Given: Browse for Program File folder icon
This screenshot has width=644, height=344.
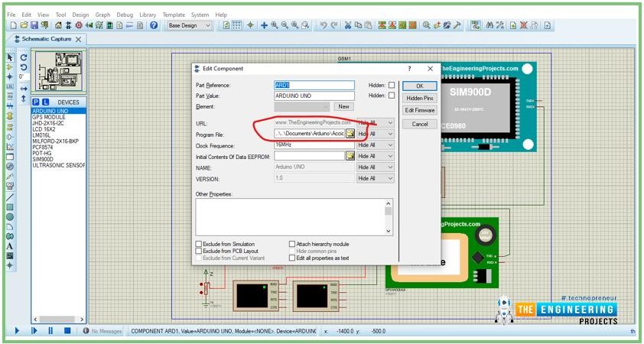Looking at the screenshot, I should coord(350,134).
